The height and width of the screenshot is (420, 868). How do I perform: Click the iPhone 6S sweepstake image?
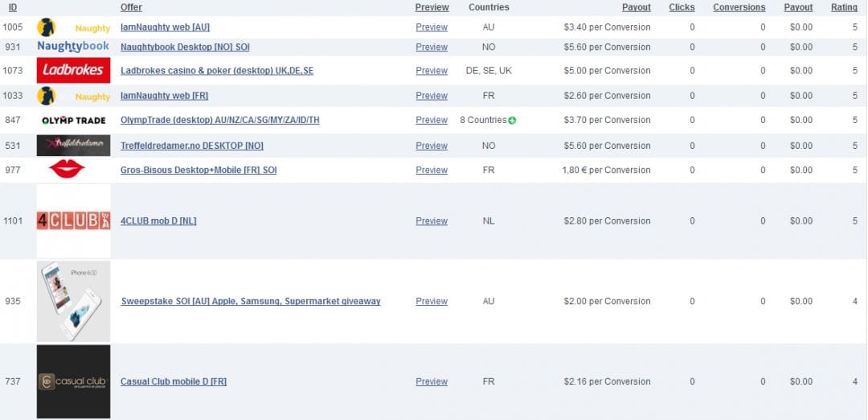73,301
